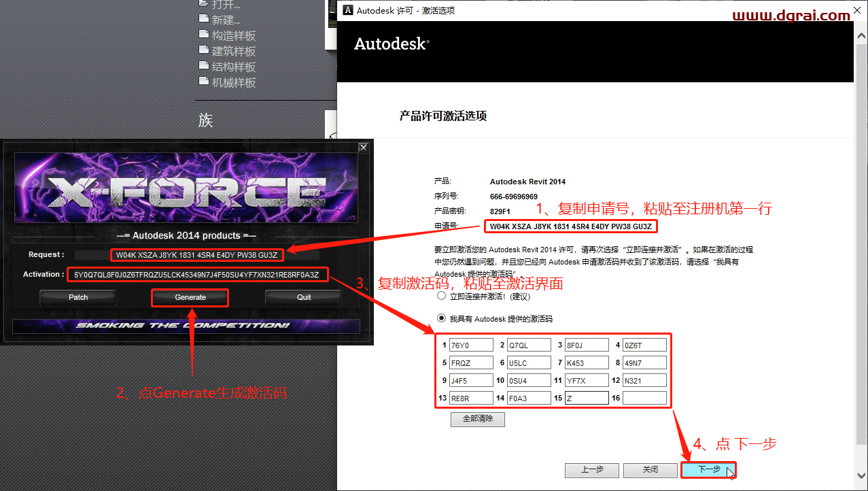This screenshot has height=491, width=868.
Task: Click the Autodesk 'A' title bar icon
Action: coord(347,10)
